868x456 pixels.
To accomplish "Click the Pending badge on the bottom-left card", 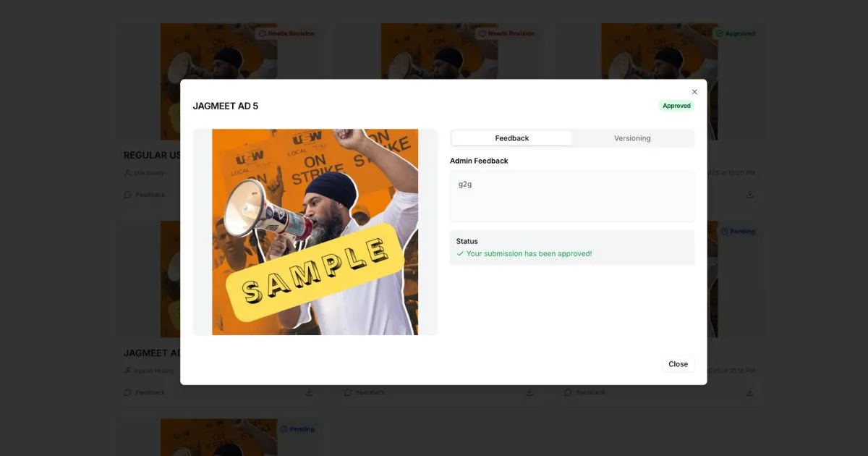I will 298,429.
